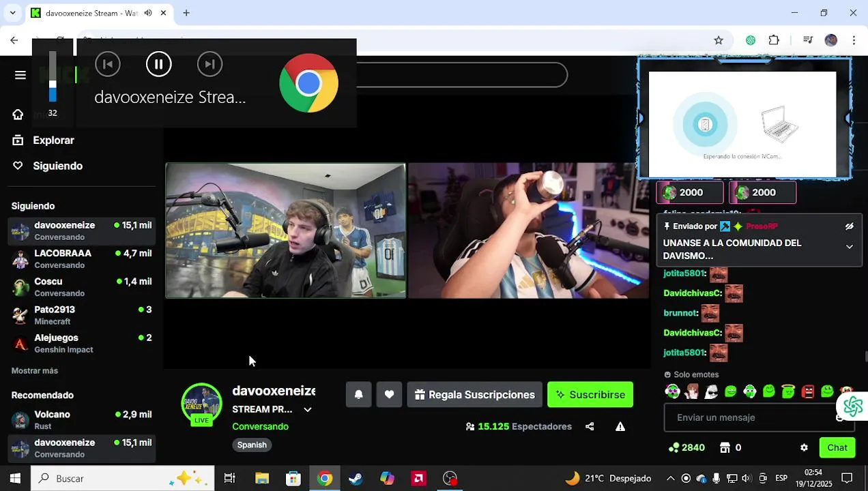Open Pato2913 Minecraft channel

[82, 315]
